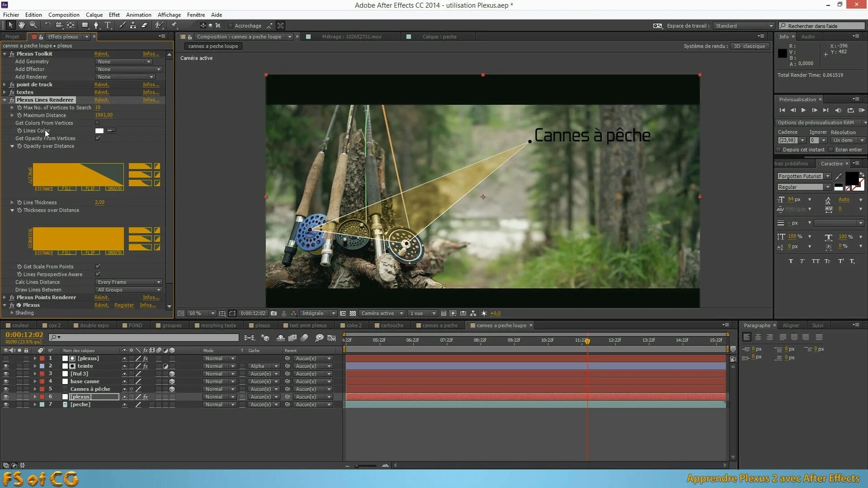Switch to text anim plexus timeline tab
Image resolution: width=868 pixels, height=488 pixels.
coord(307,325)
